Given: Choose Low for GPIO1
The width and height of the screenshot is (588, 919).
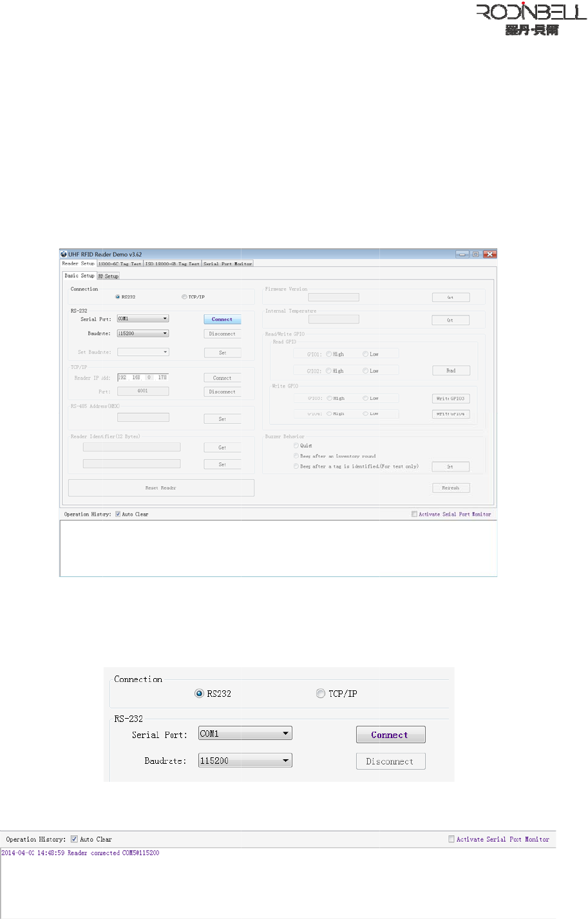Looking at the screenshot, I should (x=365, y=354).
